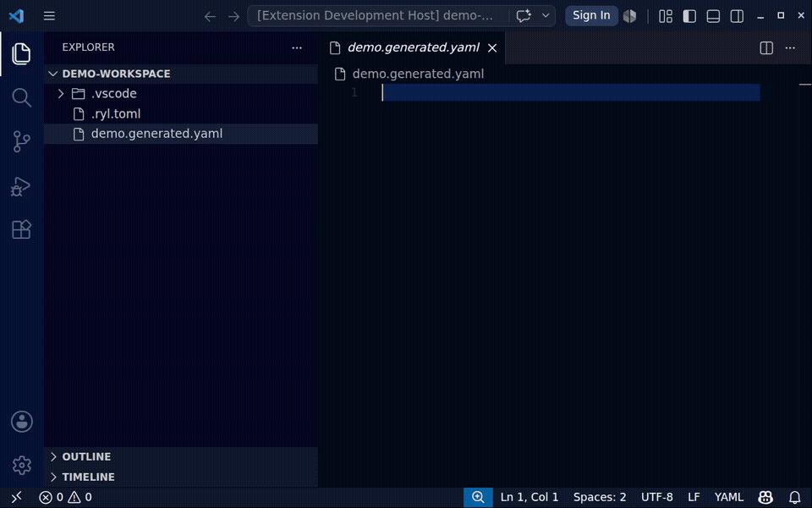812x508 pixels.
Task: Open the Explorer view in activity bar
Action: click(21, 54)
